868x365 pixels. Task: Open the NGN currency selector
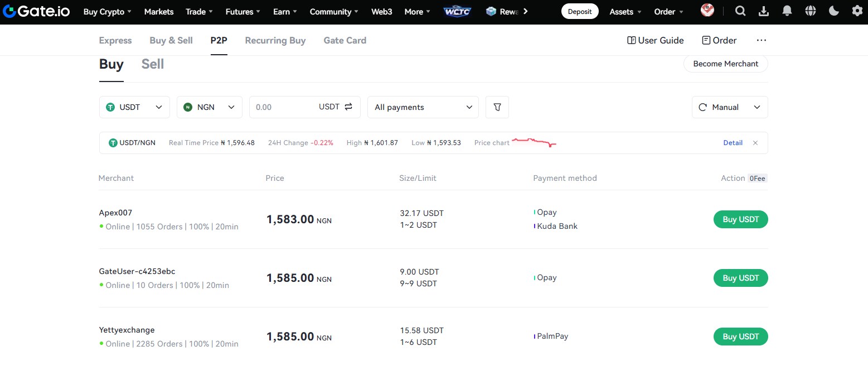pyautogui.click(x=210, y=107)
